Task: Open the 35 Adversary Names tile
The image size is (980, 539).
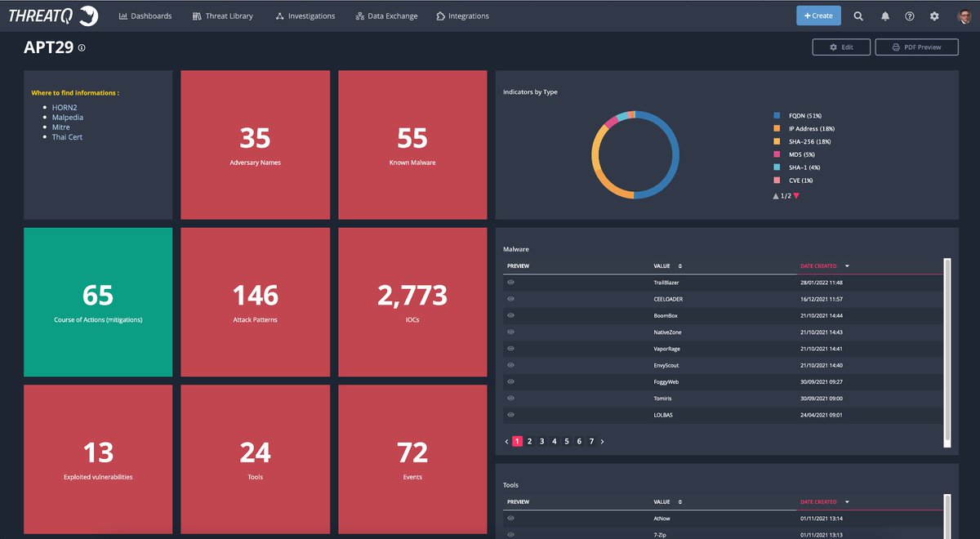Action: 256,145
